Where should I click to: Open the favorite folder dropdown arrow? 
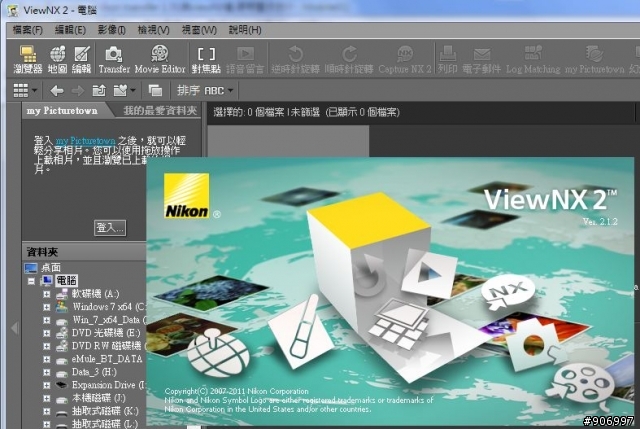[133, 90]
